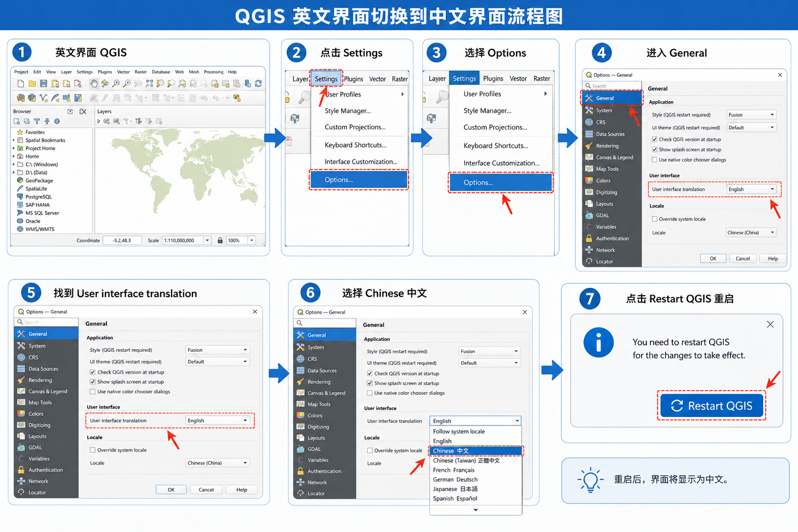Toggle Show splash screen checkbox in step 5

click(92, 382)
